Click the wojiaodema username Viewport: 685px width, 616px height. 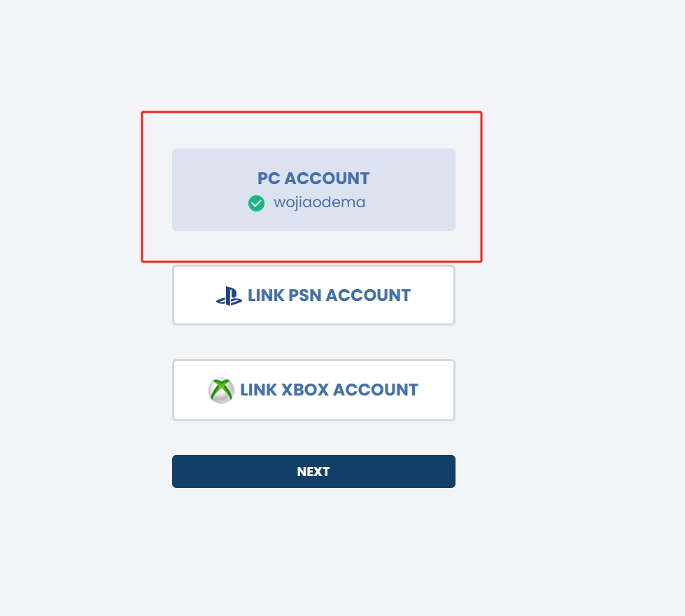coord(319,202)
